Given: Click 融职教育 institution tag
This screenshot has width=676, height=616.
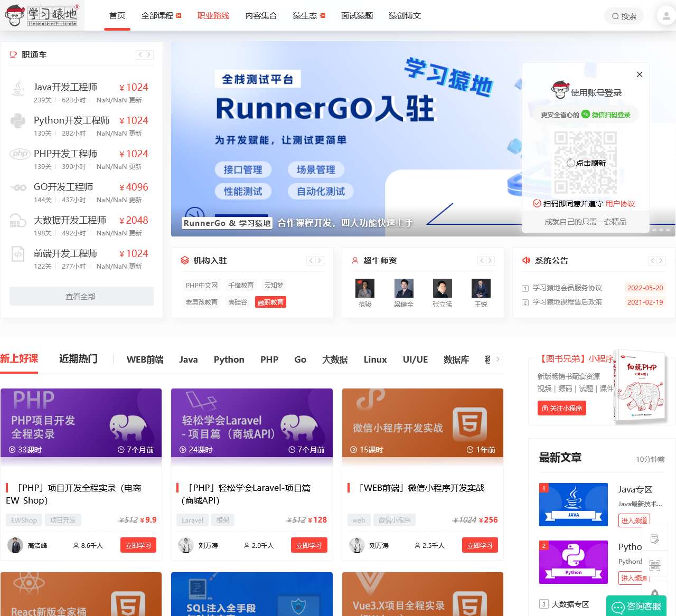Looking at the screenshot, I should point(270,302).
